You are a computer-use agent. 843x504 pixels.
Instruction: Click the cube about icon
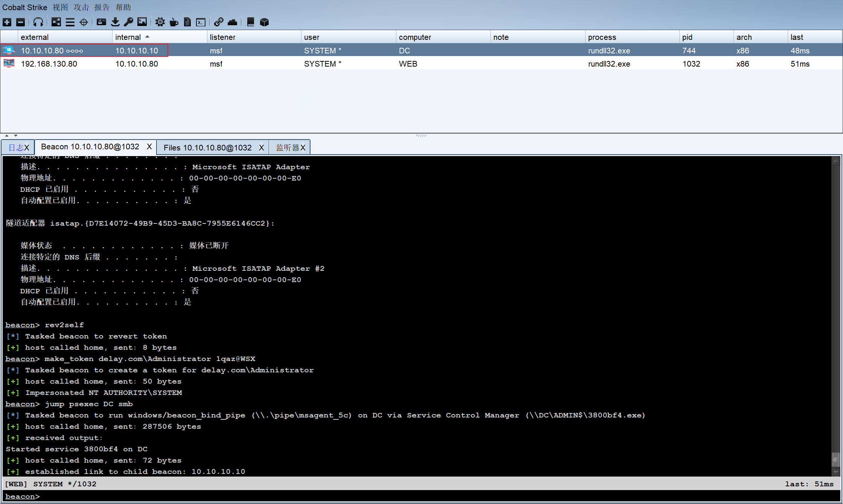(265, 22)
